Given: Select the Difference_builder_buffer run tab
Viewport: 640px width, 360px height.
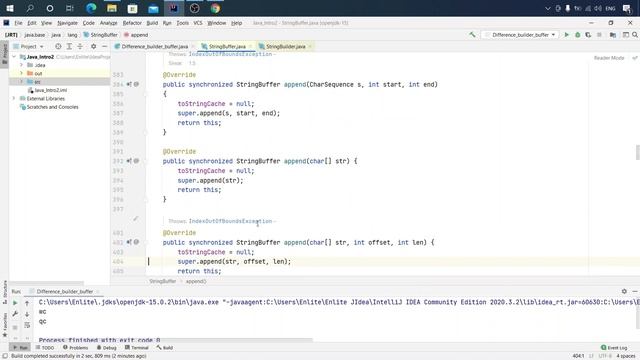Looking at the screenshot, I should tap(65, 291).
